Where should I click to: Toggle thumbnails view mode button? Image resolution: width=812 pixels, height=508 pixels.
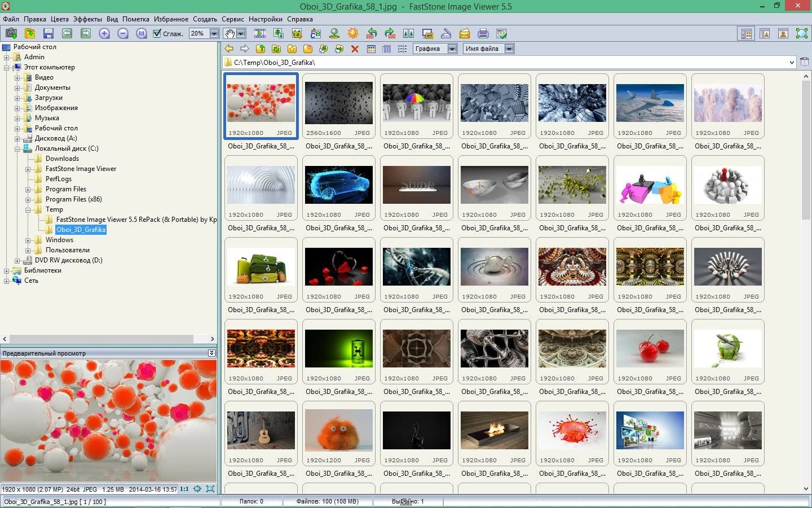click(x=371, y=49)
